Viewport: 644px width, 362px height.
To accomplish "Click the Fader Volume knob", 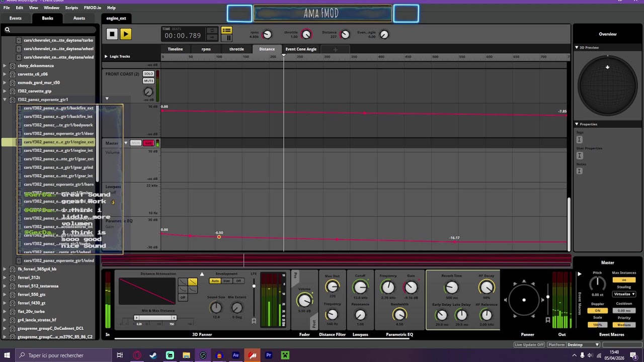I will 304,300.
